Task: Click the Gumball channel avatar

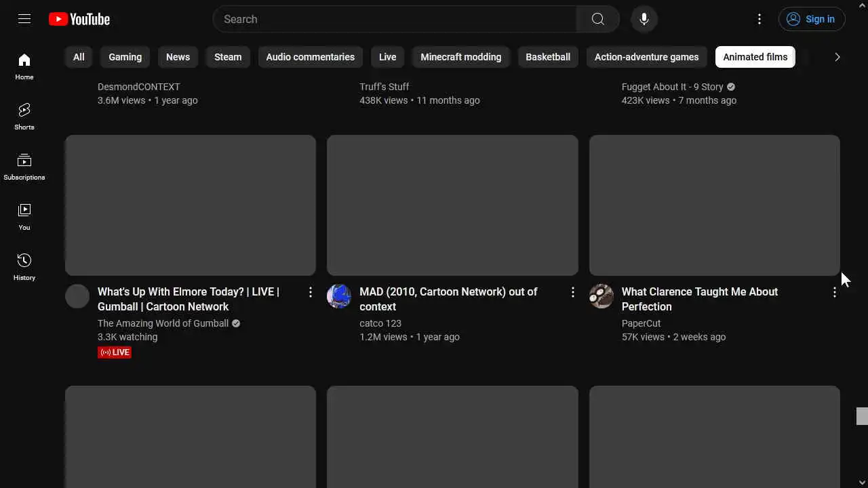Action: tap(77, 296)
